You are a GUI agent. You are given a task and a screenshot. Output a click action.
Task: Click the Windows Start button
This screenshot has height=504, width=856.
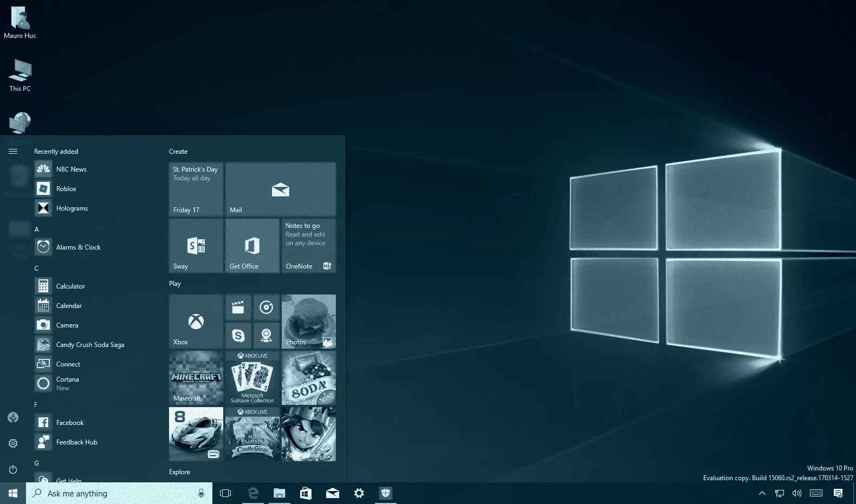[13, 493]
